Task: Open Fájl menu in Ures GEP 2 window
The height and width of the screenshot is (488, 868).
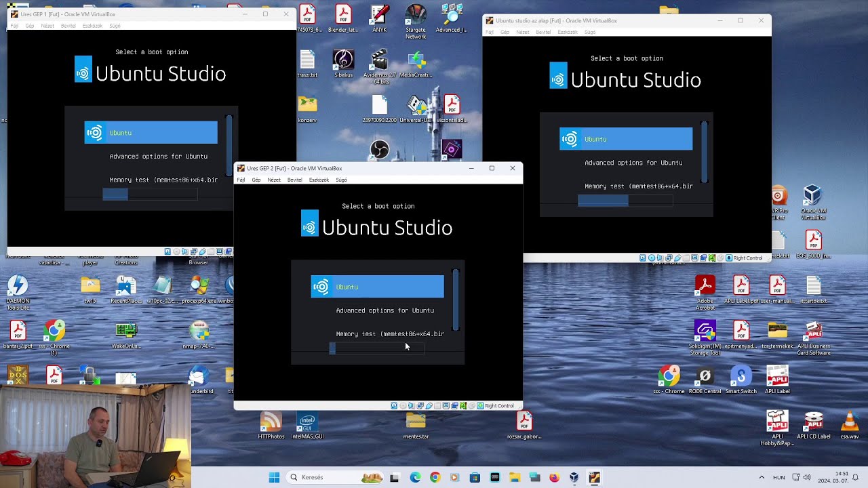Action: tap(241, 180)
